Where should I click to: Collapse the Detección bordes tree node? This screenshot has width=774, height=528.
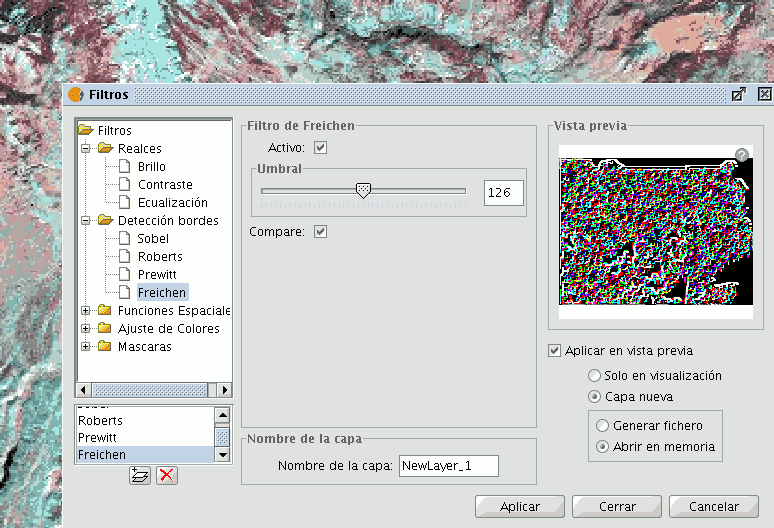[86, 220]
